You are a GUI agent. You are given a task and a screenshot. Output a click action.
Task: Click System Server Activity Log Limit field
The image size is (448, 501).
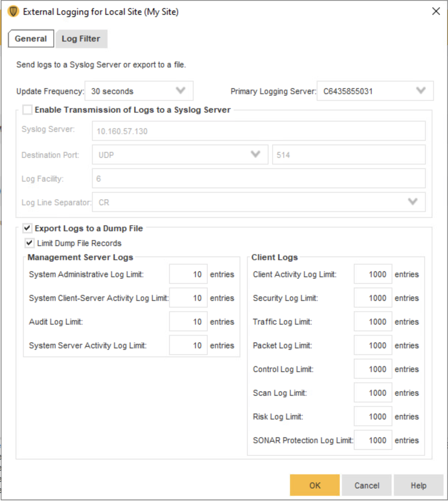tap(188, 345)
